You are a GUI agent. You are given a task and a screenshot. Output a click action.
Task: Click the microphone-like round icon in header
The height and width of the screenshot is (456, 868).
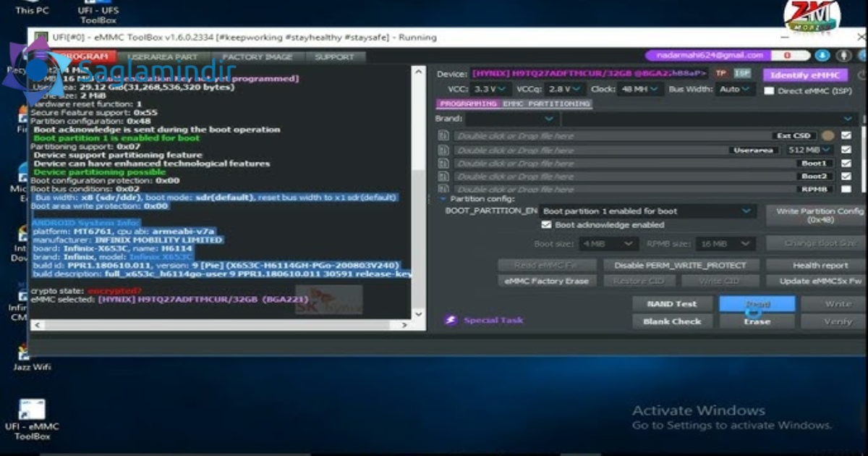[843, 56]
